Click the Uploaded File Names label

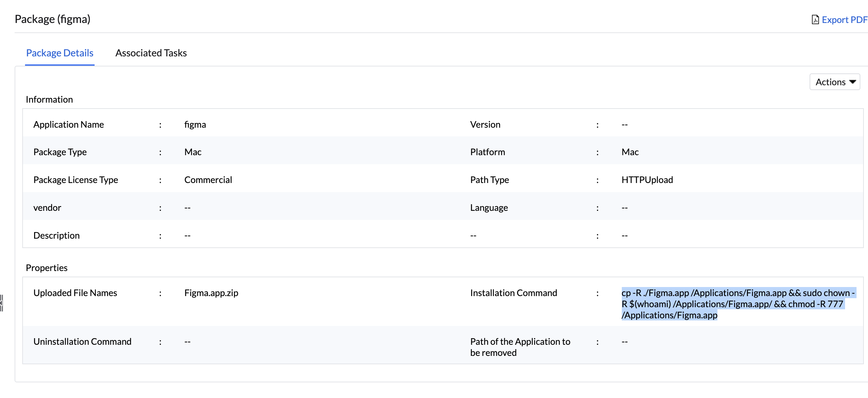tap(75, 293)
